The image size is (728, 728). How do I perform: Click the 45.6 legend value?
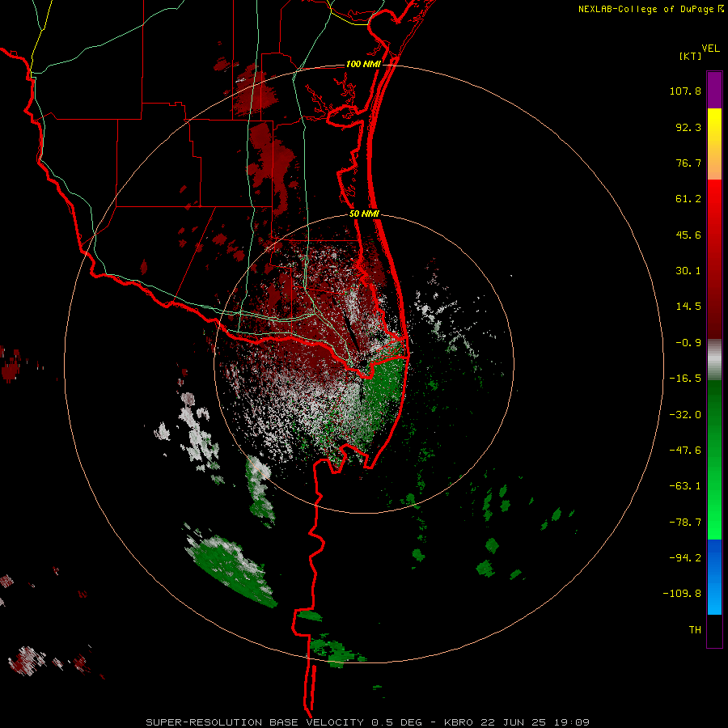point(688,235)
